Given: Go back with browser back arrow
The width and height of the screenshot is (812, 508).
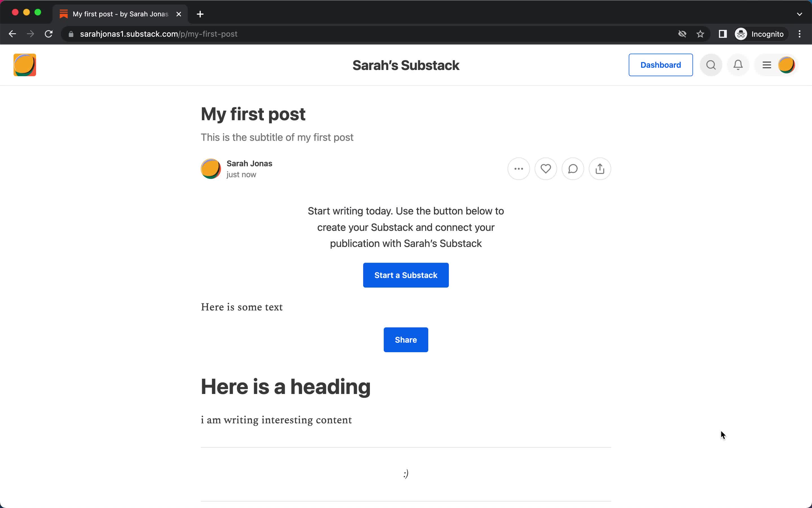Looking at the screenshot, I should (12, 34).
